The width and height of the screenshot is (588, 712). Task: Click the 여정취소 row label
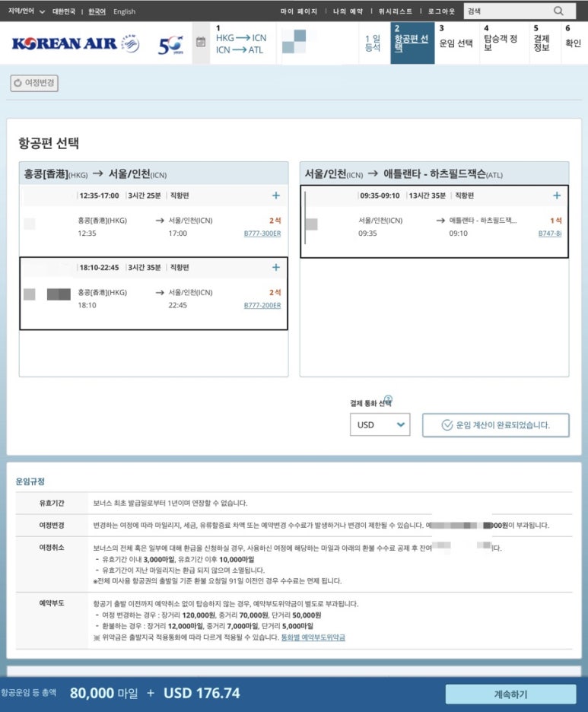[51, 548]
